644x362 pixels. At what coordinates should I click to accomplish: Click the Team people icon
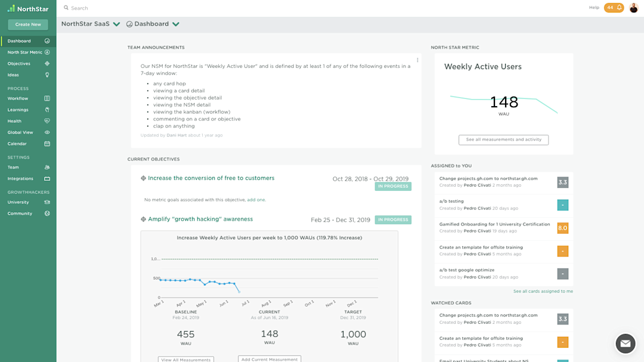pyautogui.click(x=47, y=167)
